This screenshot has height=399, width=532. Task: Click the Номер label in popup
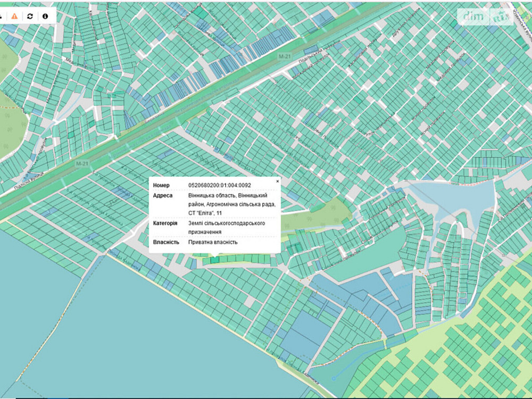click(x=161, y=185)
